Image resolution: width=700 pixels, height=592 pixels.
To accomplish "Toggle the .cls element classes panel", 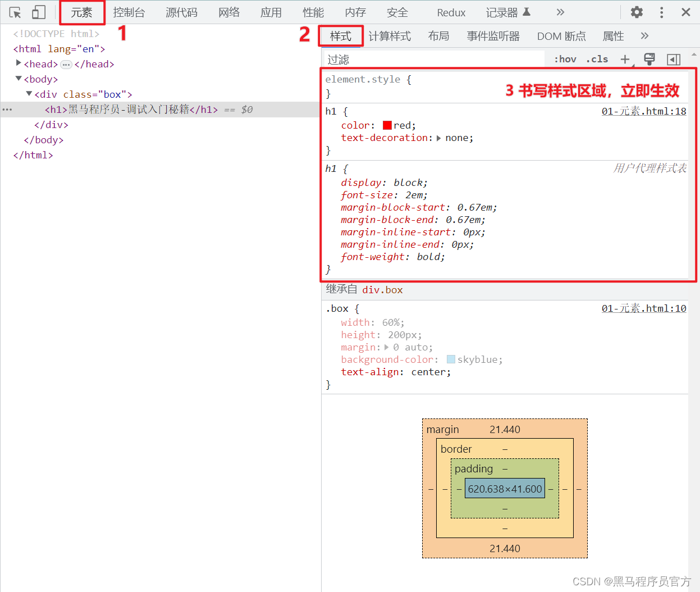I will (x=597, y=59).
